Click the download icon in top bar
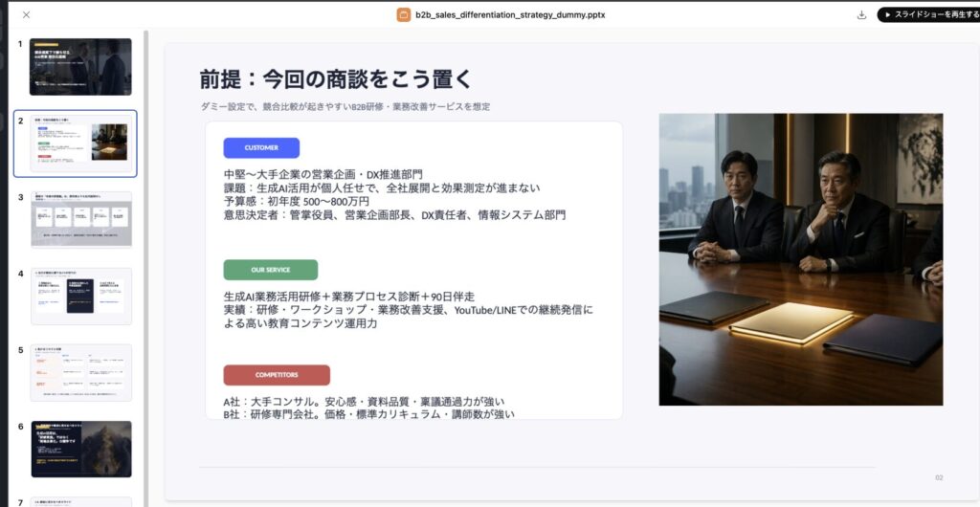This screenshot has width=980, height=507. 862,15
